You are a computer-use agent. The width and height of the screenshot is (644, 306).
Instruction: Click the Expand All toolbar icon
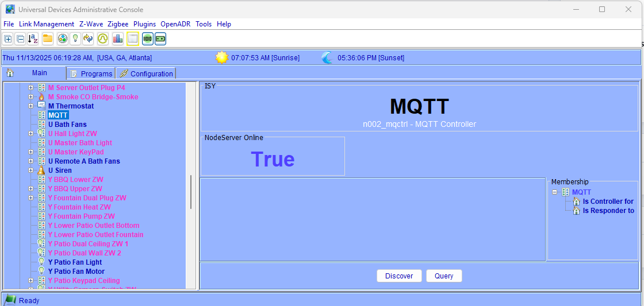click(8, 39)
